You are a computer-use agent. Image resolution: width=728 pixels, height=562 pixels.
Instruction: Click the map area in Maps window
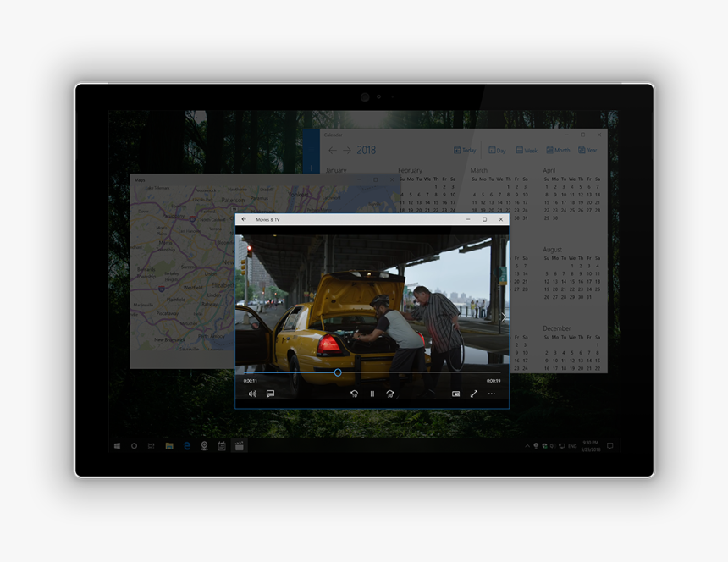(181, 269)
